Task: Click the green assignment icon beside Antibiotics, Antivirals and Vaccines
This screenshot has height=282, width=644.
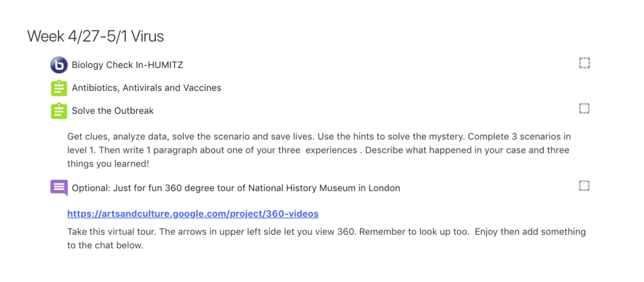Action: (58, 88)
